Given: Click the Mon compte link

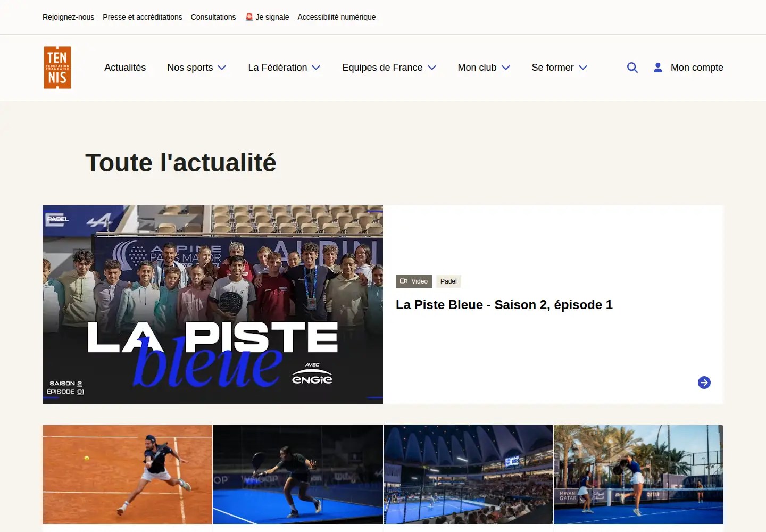Looking at the screenshot, I should click(x=697, y=68).
